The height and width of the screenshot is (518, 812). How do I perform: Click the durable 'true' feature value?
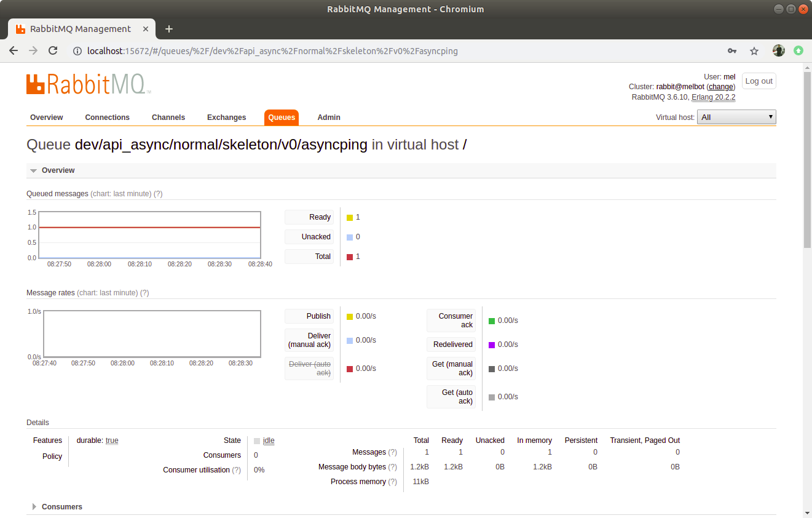[112, 440]
